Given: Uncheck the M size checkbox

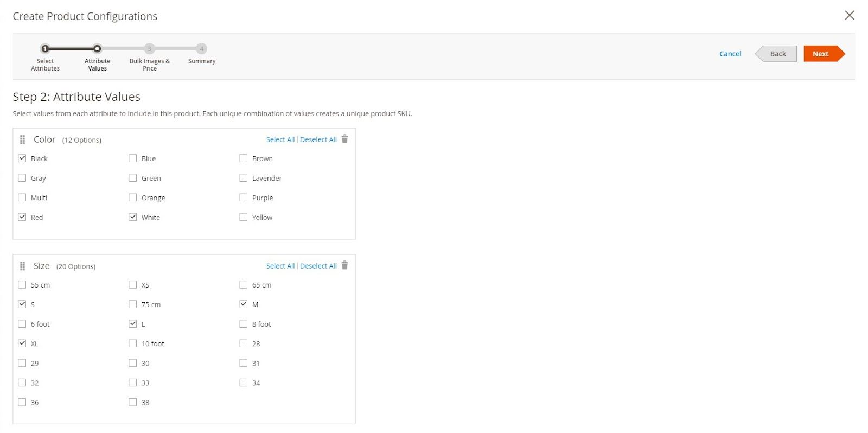Looking at the screenshot, I should [244, 304].
